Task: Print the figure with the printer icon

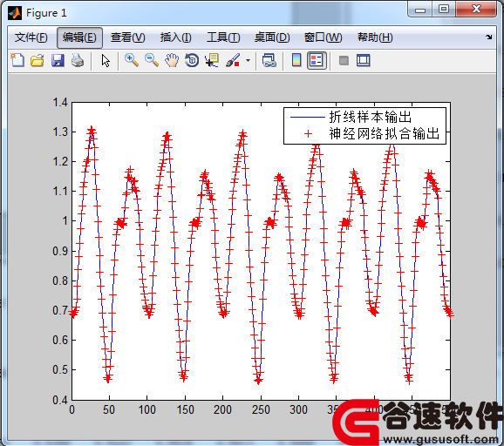Action: (x=78, y=60)
